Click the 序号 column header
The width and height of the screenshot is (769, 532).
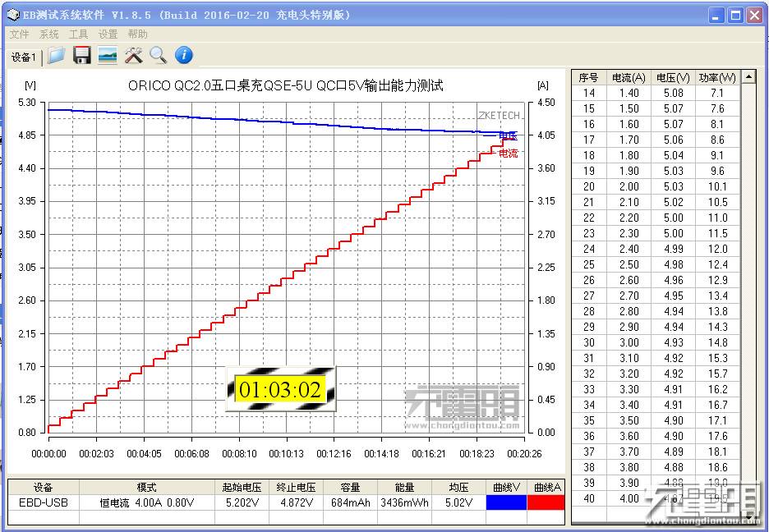(x=588, y=77)
